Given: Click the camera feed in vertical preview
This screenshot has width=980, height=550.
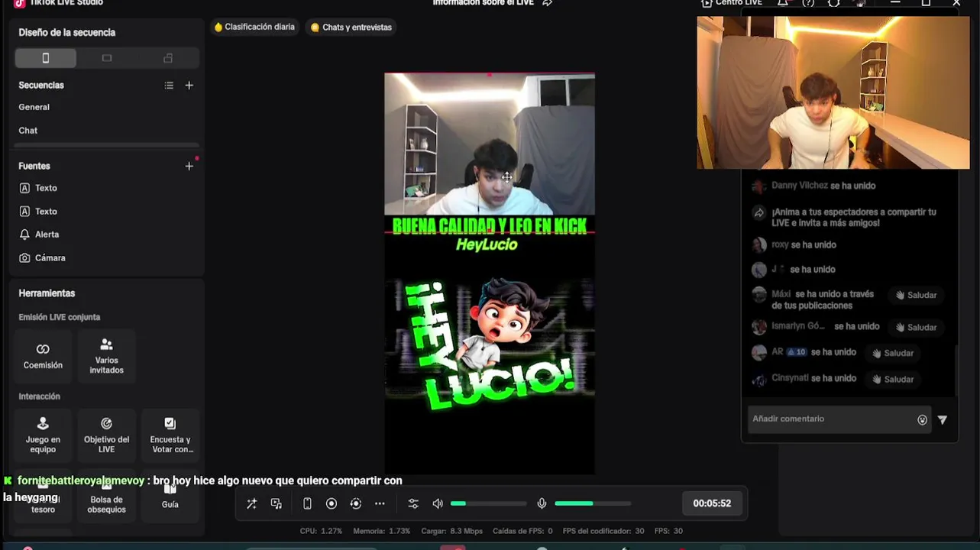Looking at the screenshot, I should [490, 144].
